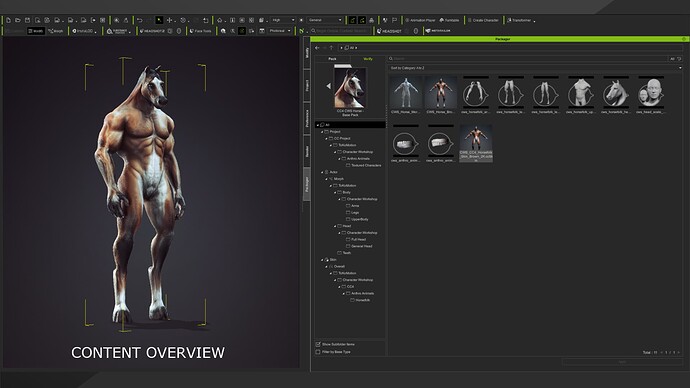Collapse the Skin tree node
This screenshot has height=388, width=690.
(x=322, y=260)
